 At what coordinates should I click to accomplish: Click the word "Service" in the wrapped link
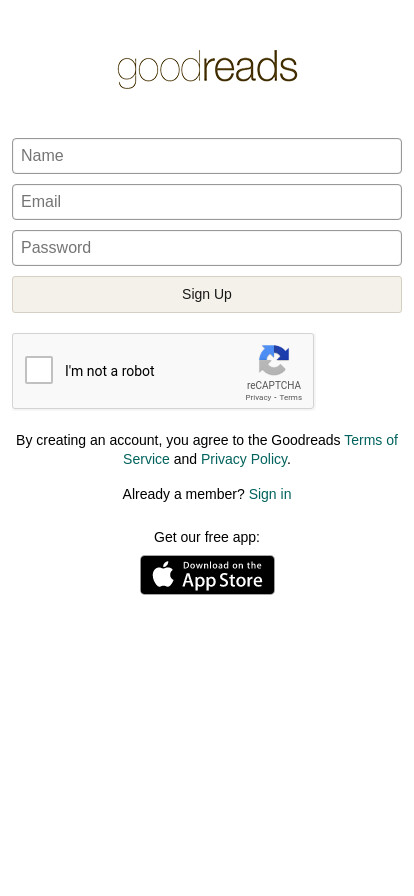(x=146, y=459)
